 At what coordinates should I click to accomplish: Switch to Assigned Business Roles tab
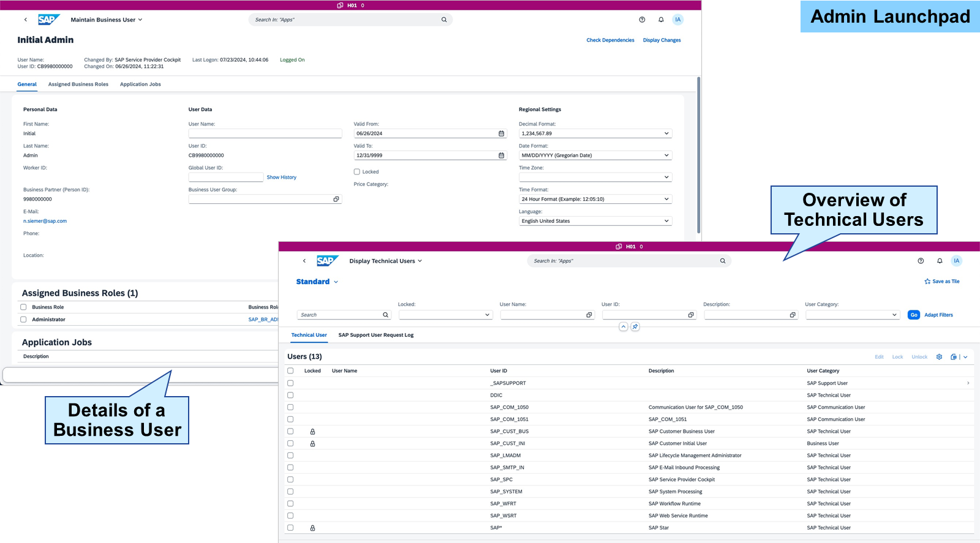[78, 84]
